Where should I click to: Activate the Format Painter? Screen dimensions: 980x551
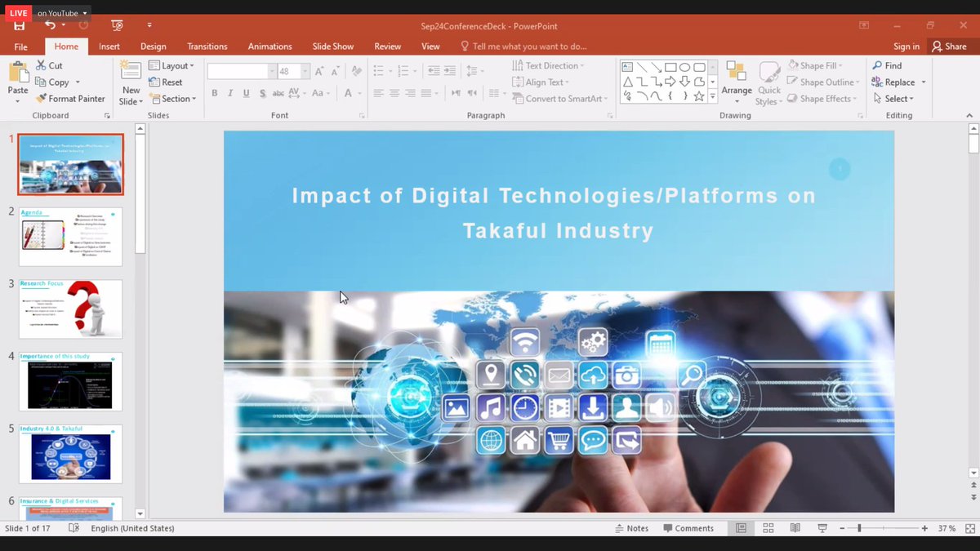(x=70, y=98)
